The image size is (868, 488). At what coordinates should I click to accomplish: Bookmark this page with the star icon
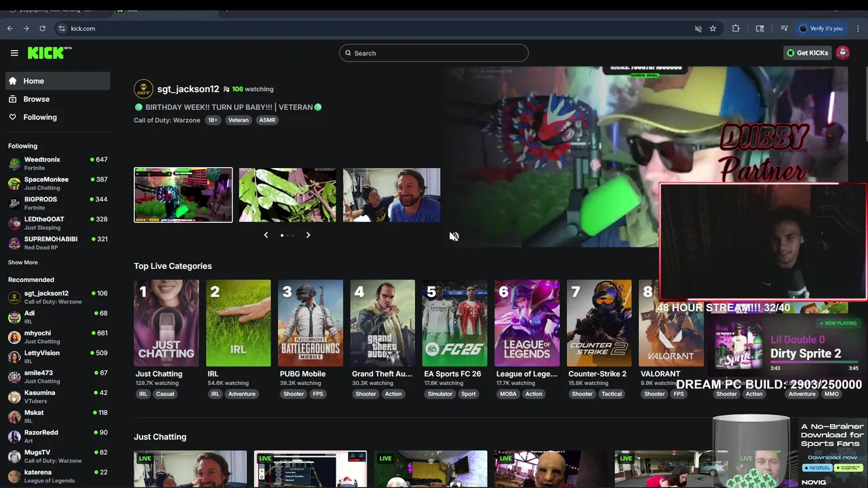tap(713, 28)
